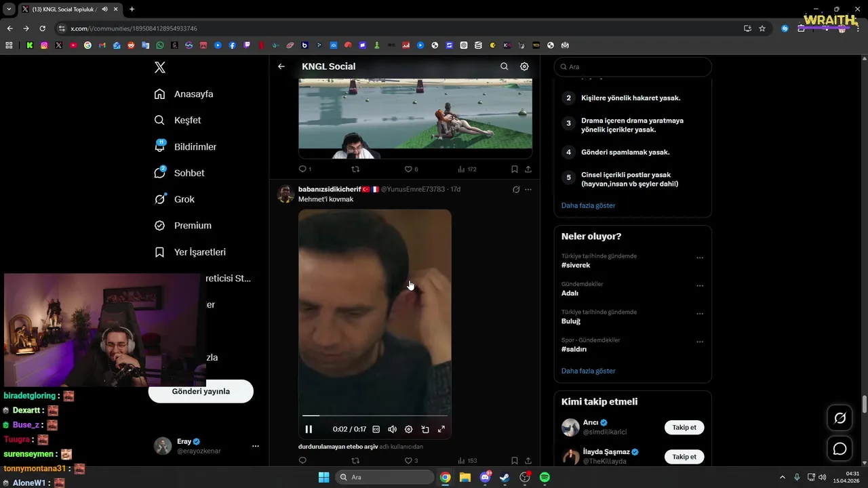View analytics showing 172 views
868x488 pixels.
(467, 169)
